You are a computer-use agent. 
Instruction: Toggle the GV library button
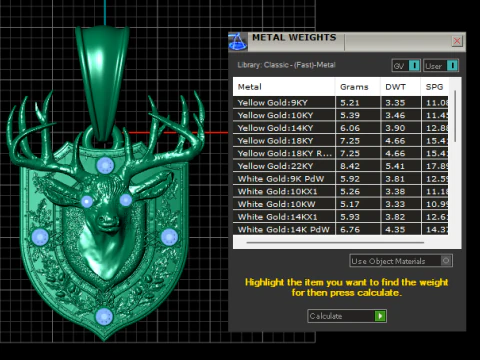coord(406,66)
